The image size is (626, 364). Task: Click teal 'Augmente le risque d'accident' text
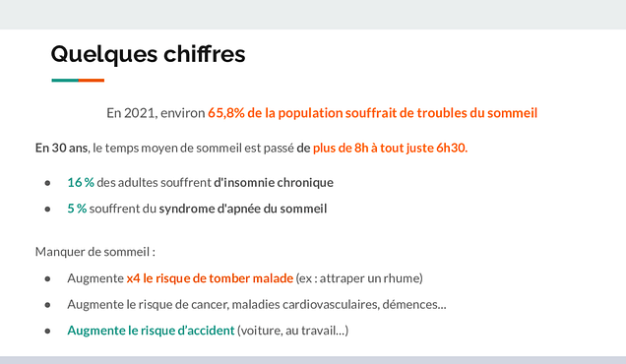pyautogui.click(x=151, y=331)
